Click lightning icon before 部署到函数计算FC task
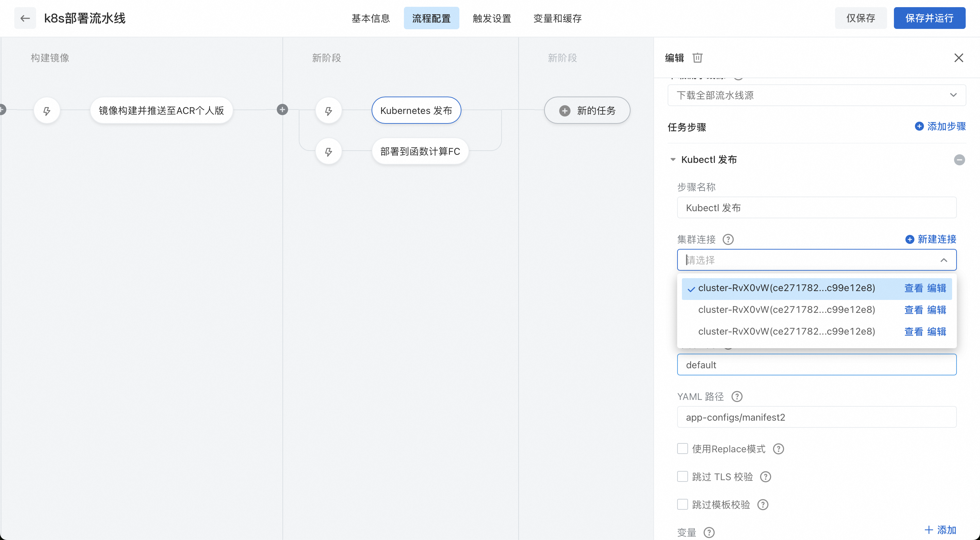Image resolution: width=980 pixels, height=540 pixels. point(328,152)
